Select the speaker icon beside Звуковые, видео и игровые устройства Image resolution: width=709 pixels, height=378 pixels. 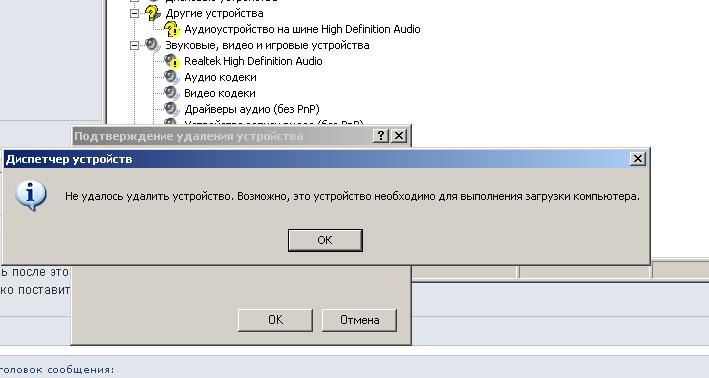(152, 45)
